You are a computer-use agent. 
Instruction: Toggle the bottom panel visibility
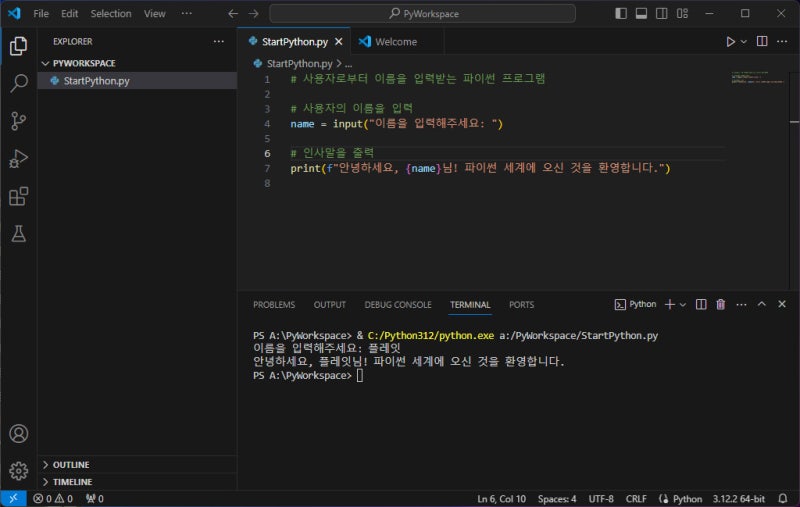click(641, 14)
